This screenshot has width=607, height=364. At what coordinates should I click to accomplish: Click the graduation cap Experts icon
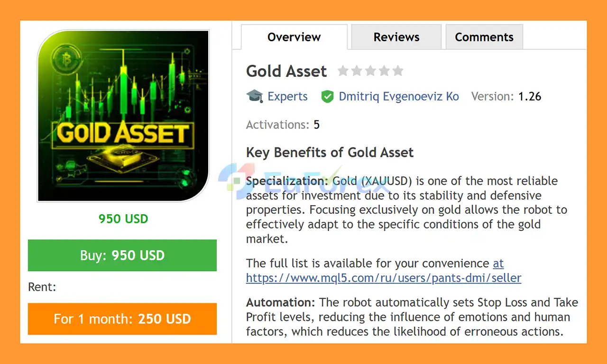tap(255, 96)
